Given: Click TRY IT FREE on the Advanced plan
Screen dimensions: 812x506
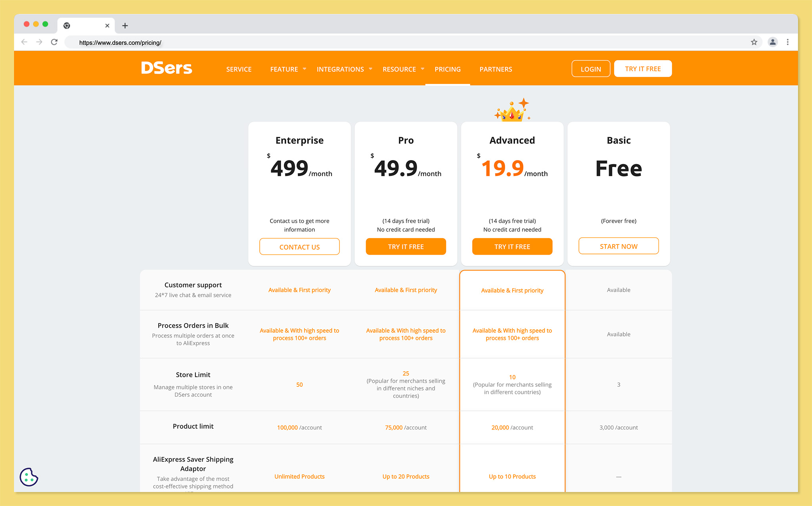Looking at the screenshot, I should click(512, 246).
